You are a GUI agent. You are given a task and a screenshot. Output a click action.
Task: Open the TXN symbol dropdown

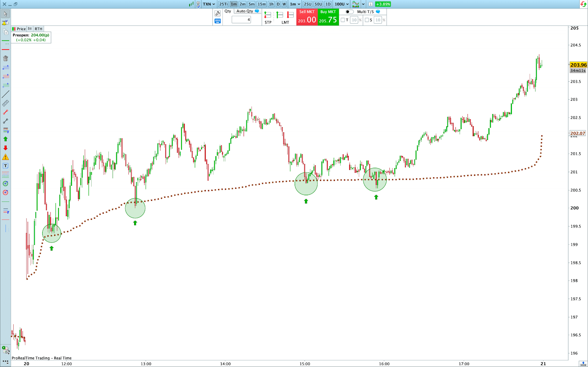(x=209, y=4)
